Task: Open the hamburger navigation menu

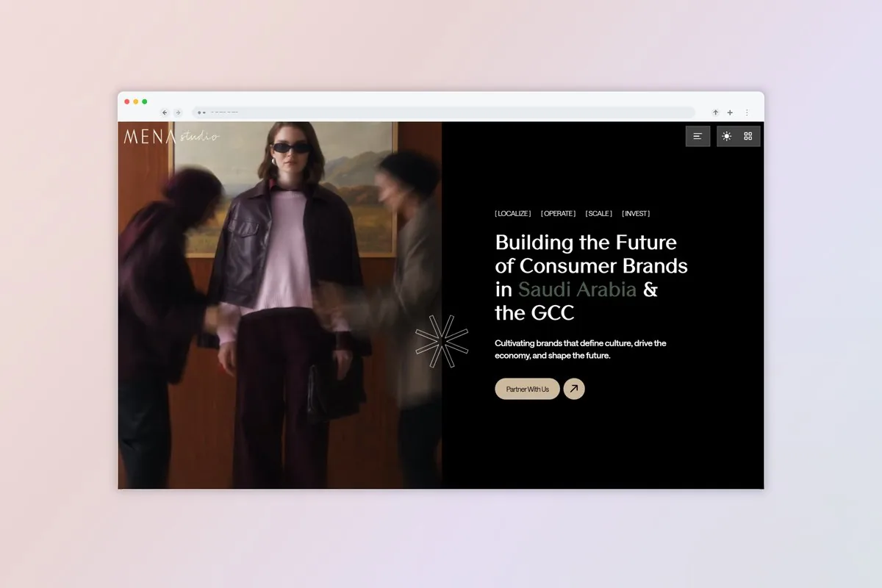Action: pos(698,136)
